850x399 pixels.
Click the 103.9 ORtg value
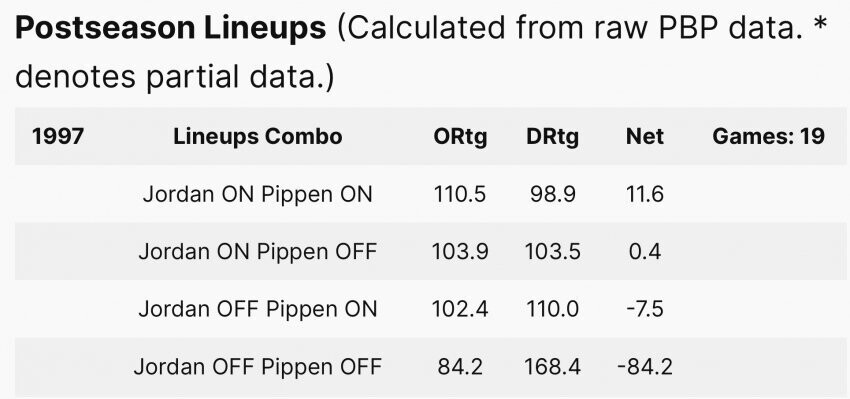point(460,252)
